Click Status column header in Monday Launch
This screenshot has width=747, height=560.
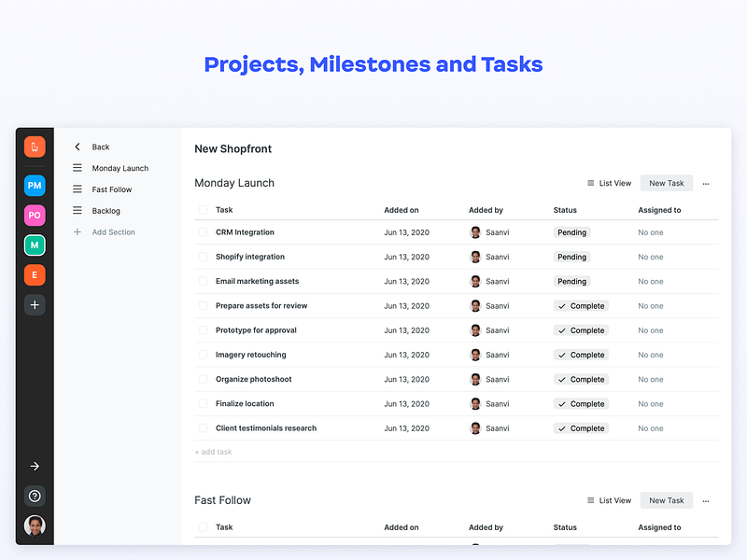(x=565, y=210)
